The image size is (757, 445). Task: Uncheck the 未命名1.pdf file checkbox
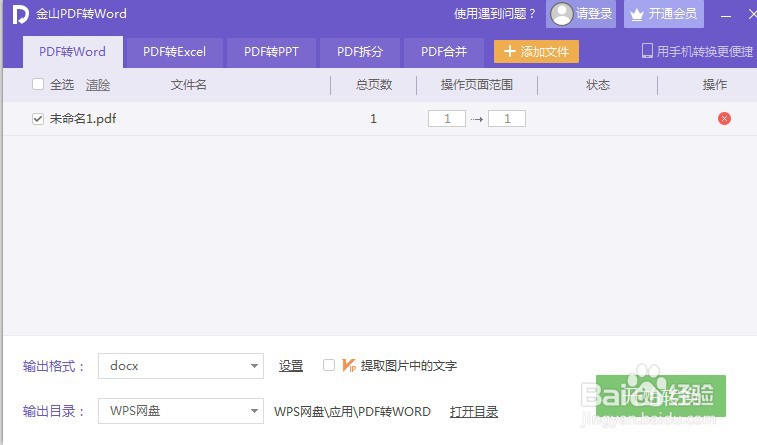point(38,119)
